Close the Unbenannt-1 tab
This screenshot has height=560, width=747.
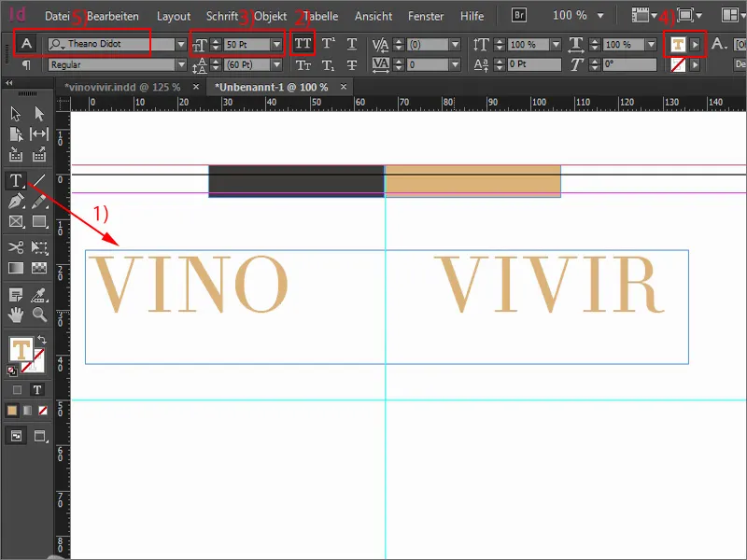pyautogui.click(x=343, y=87)
